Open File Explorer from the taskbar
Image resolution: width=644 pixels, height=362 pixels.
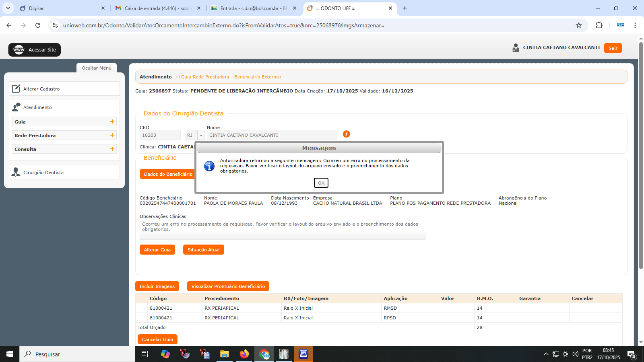tap(224, 354)
